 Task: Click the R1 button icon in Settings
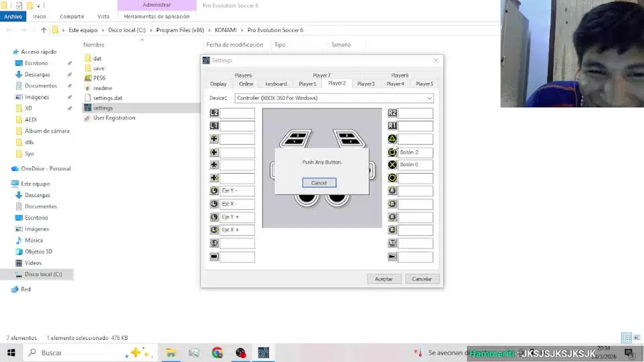392,126
